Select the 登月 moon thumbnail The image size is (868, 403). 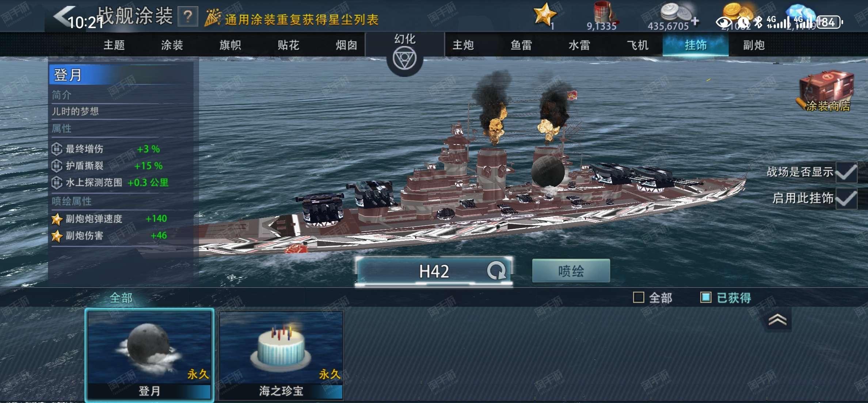coord(149,355)
